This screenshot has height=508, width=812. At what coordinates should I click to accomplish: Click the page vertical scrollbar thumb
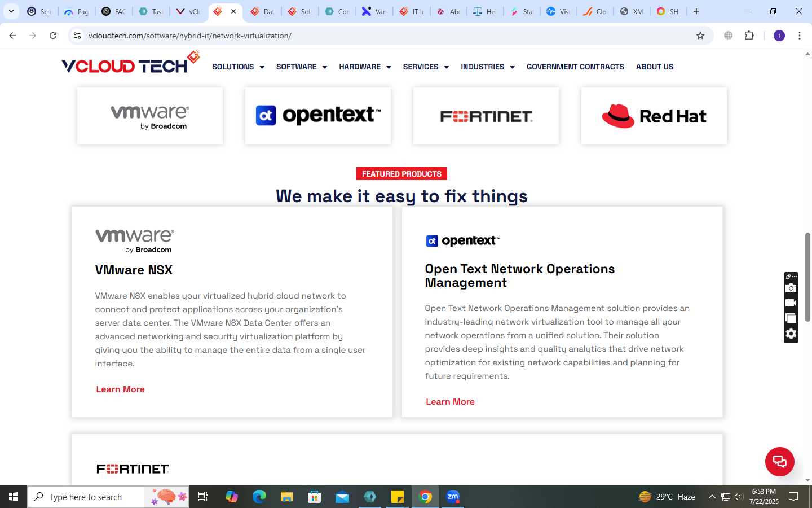807,277
